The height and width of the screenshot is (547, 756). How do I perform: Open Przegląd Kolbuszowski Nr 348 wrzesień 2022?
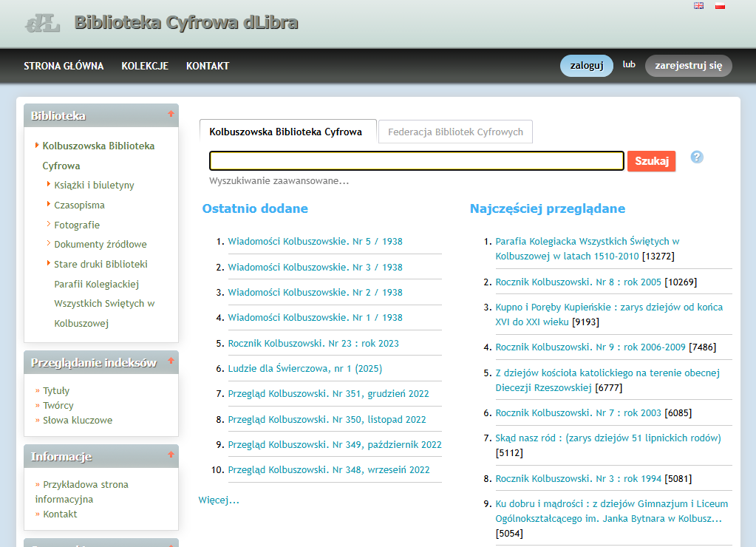[x=329, y=470]
